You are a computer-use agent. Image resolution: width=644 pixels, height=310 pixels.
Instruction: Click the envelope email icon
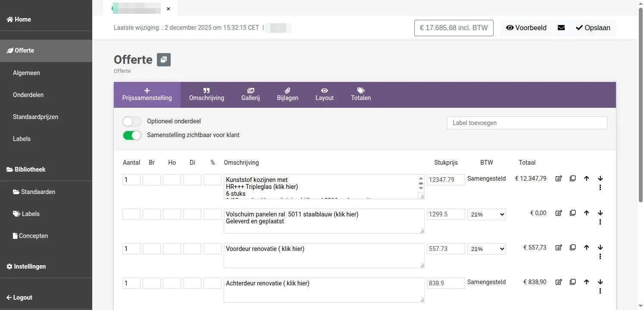(561, 28)
